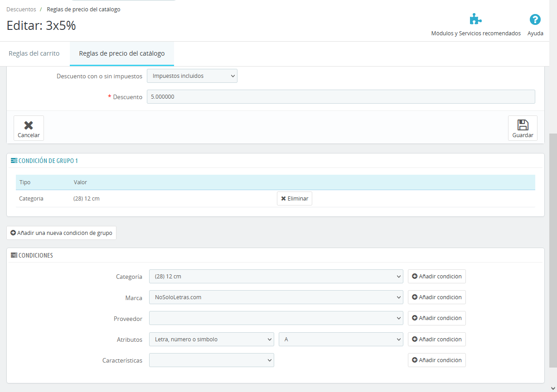Image resolution: width=557 pixels, height=392 pixels.
Task: Open the Marca dropdown
Action: [x=276, y=297]
